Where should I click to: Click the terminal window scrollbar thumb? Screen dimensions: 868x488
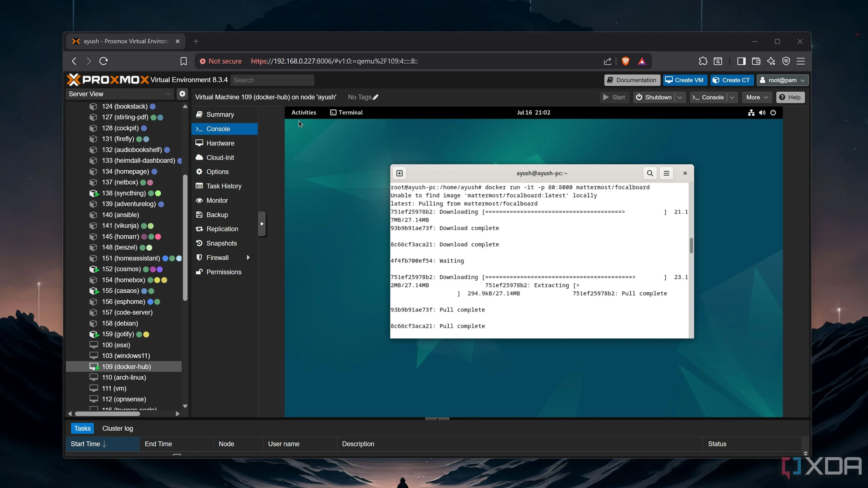point(691,246)
